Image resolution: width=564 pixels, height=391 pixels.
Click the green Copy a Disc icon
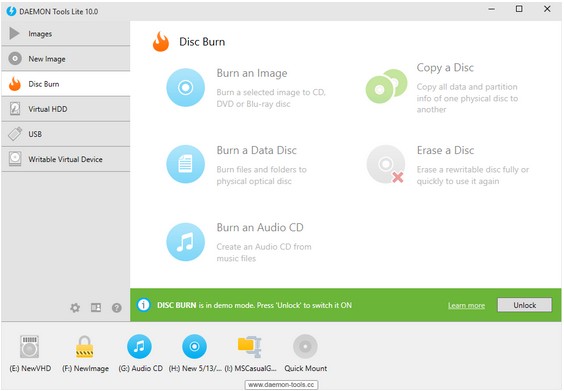pos(386,86)
